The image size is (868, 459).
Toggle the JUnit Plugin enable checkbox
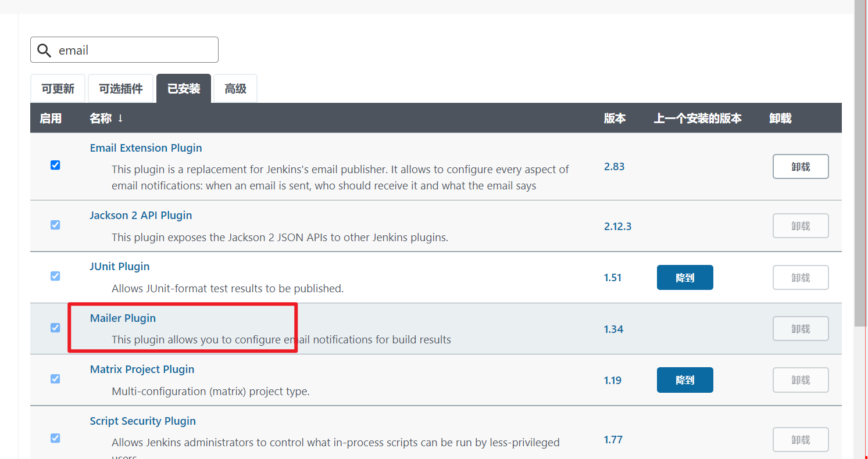click(55, 276)
